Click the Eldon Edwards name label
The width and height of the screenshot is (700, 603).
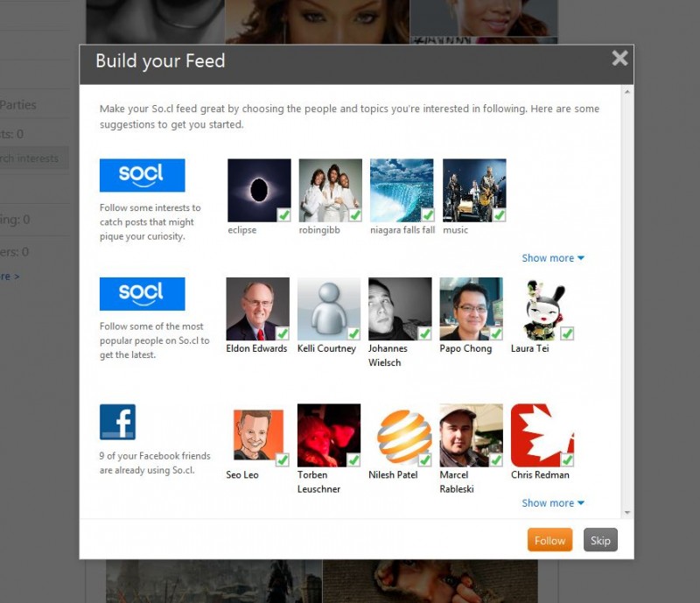256,348
